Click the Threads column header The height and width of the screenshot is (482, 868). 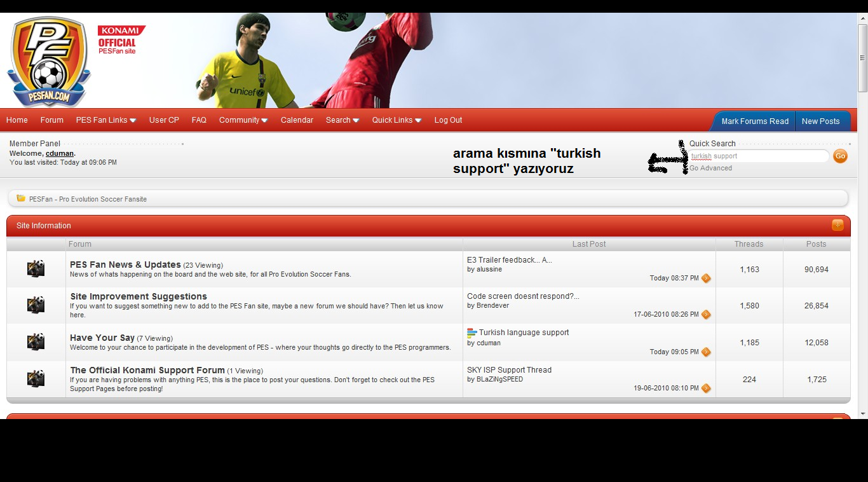click(749, 244)
